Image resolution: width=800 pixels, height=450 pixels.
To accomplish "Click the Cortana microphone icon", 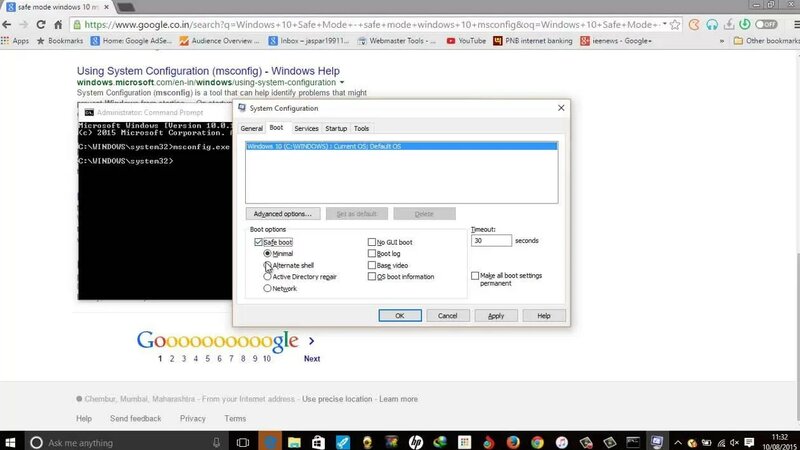I will click(x=216, y=442).
